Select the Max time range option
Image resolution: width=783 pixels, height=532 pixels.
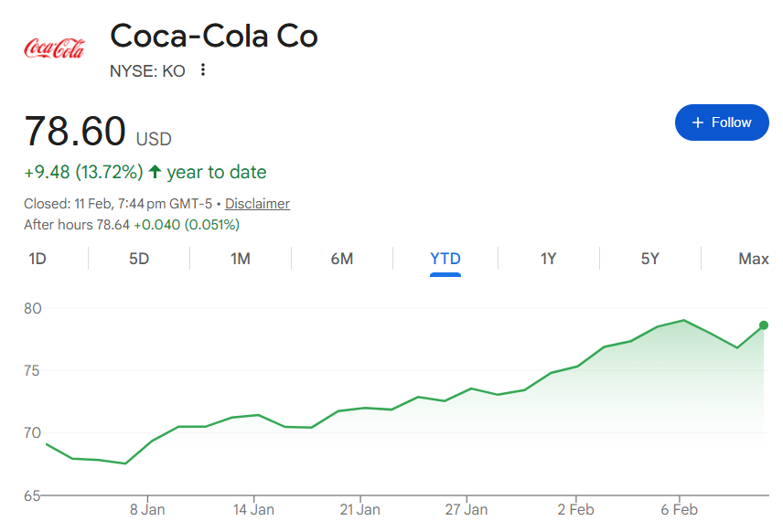tap(753, 259)
